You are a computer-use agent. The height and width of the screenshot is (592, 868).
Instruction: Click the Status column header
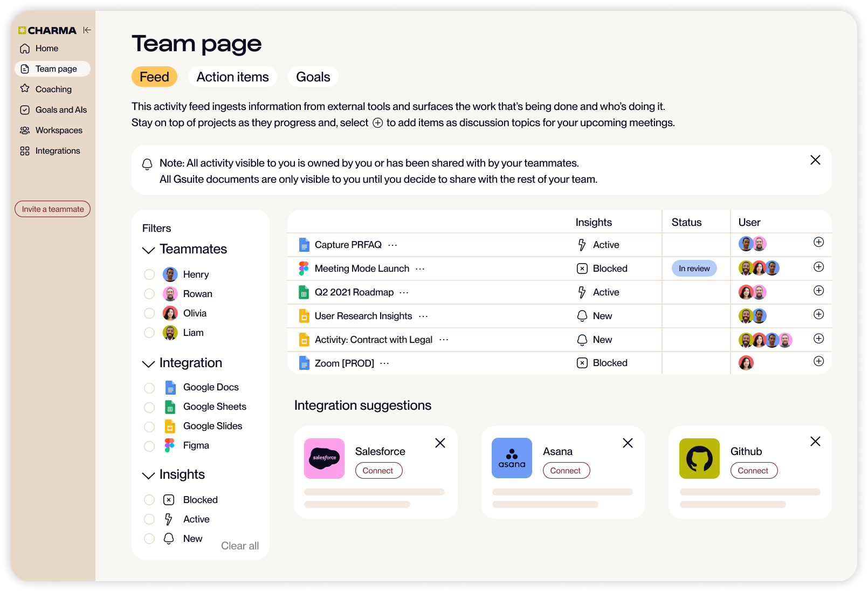(686, 222)
